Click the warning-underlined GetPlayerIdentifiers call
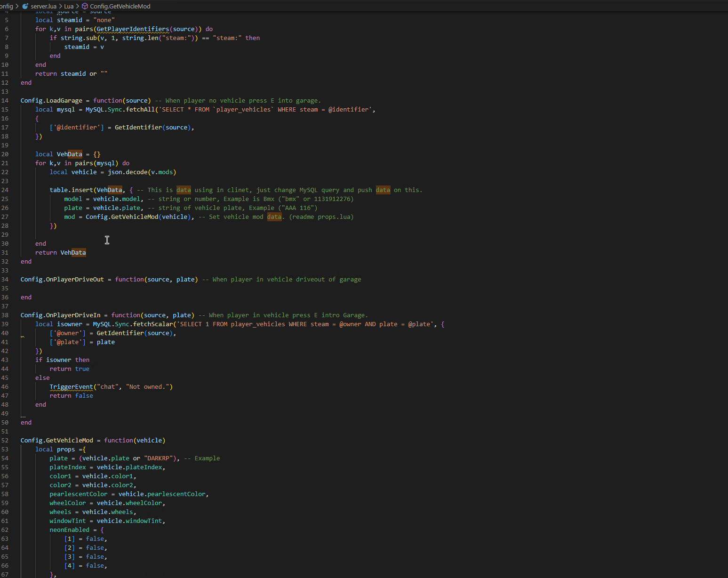Image resolution: width=728 pixels, height=578 pixels. click(x=133, y=29)
